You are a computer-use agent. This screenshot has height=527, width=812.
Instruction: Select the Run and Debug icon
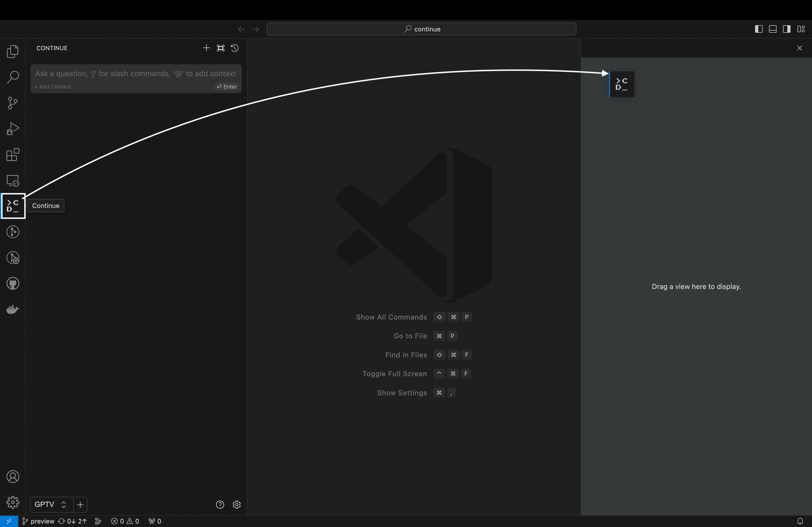[13, 129]
